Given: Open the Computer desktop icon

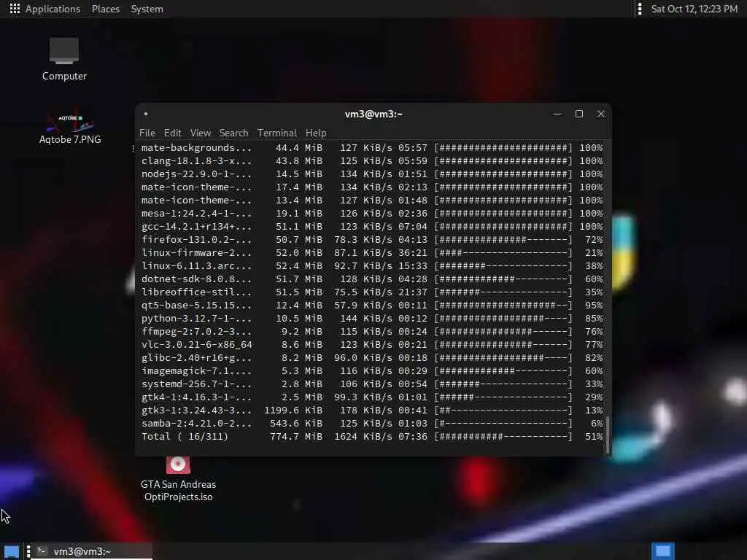Looking at the screenshot, I should pos(64,58).
